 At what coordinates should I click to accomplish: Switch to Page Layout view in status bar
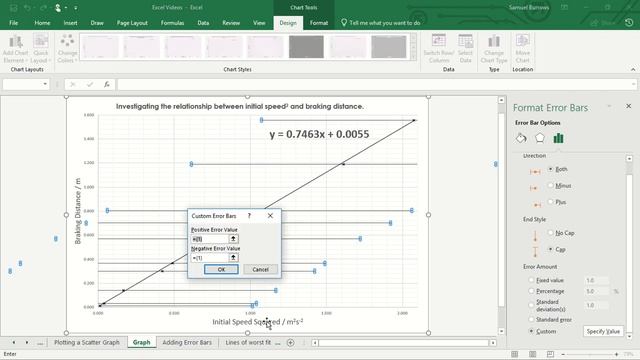[533, 354]
